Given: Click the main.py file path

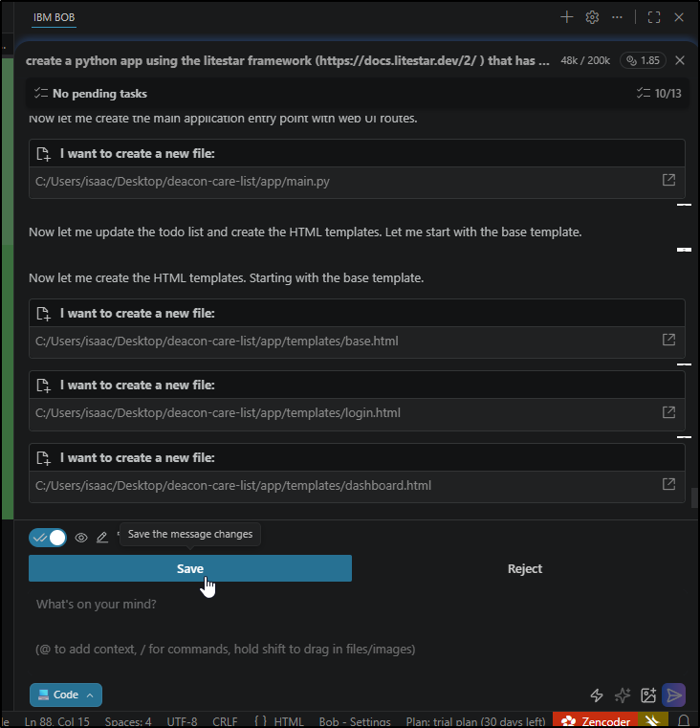Looking at the screenshot, I should [x=183, y=181].
